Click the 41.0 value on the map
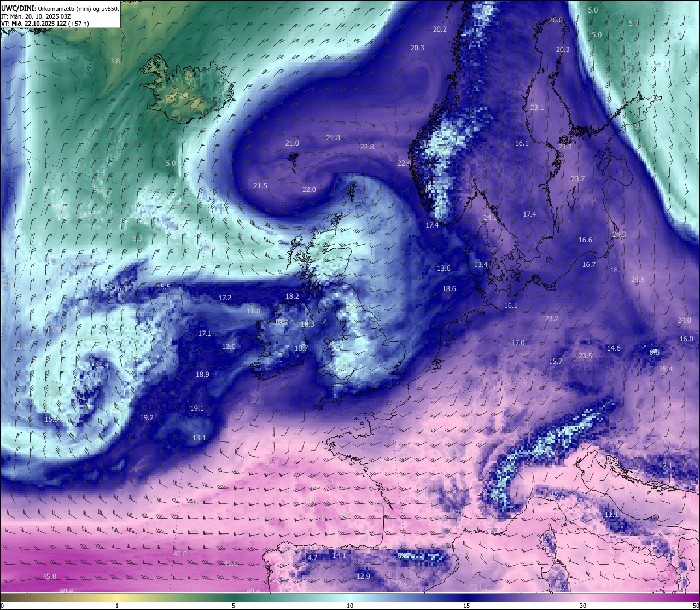 (x=231, y=563)
